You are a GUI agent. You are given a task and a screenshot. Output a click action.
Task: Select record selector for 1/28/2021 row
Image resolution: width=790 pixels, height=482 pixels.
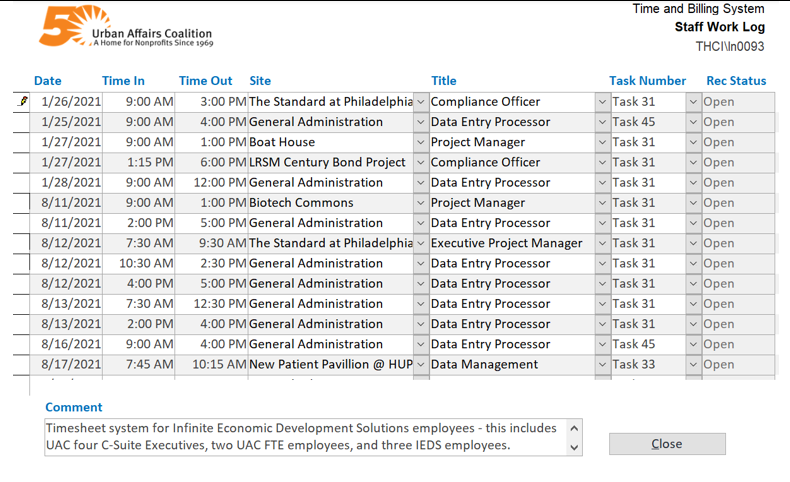pyautogui.click(x=21, y=183)
